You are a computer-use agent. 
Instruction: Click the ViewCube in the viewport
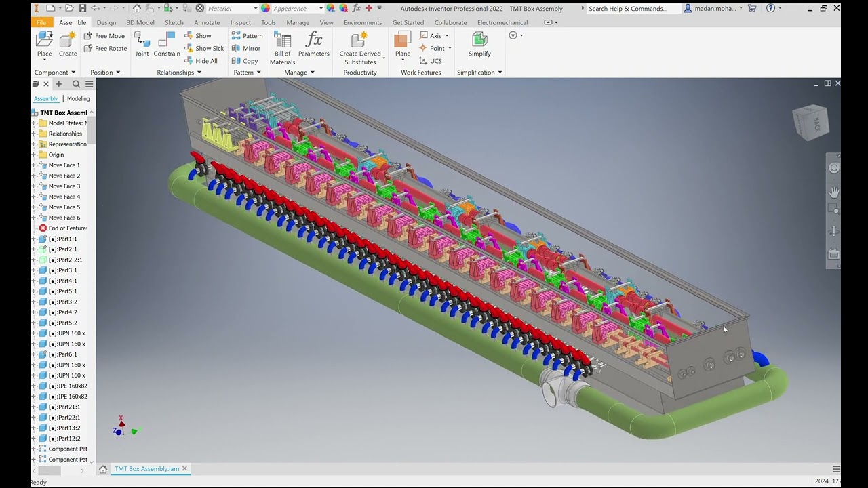(810, 123)
